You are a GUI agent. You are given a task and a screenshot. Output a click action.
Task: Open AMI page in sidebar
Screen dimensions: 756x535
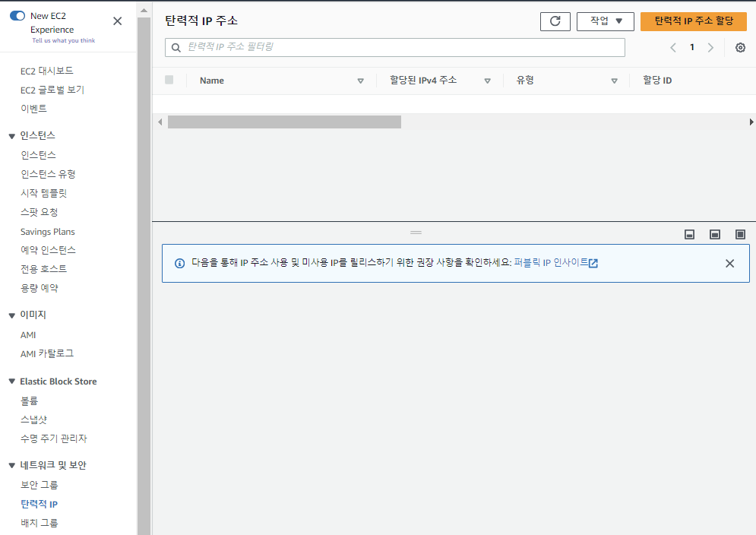(x=28, y=335)
